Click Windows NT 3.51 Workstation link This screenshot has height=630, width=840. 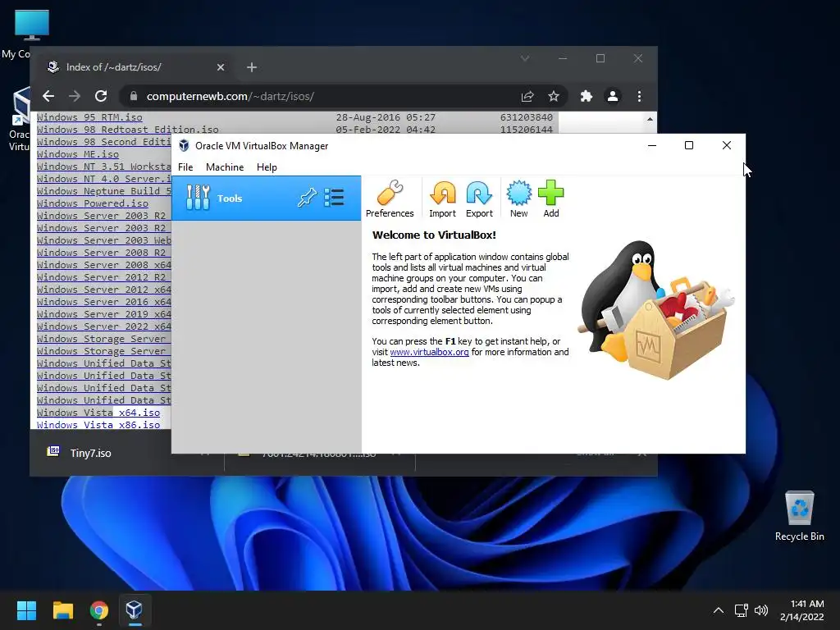coord(104,167)
